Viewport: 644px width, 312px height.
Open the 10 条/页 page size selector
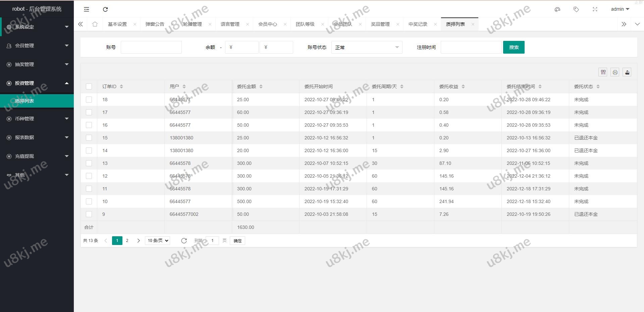point(157,241)
